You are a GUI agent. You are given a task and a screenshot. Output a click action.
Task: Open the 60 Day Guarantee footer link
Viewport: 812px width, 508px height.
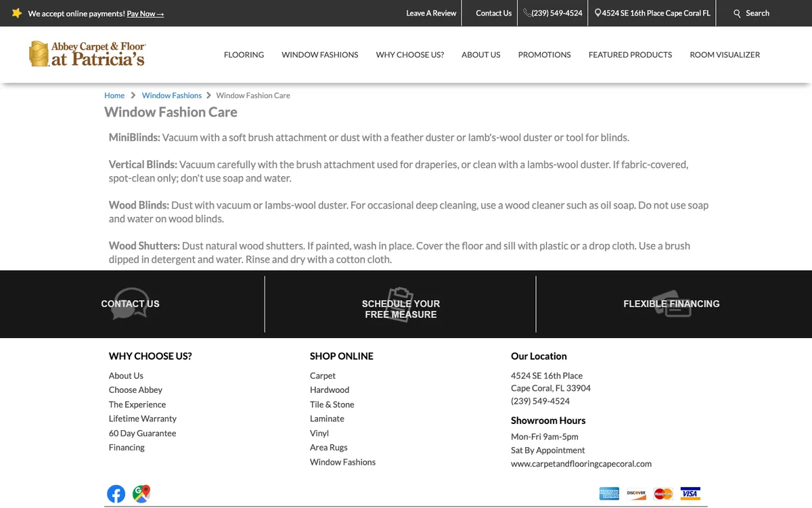pos(142,433)
